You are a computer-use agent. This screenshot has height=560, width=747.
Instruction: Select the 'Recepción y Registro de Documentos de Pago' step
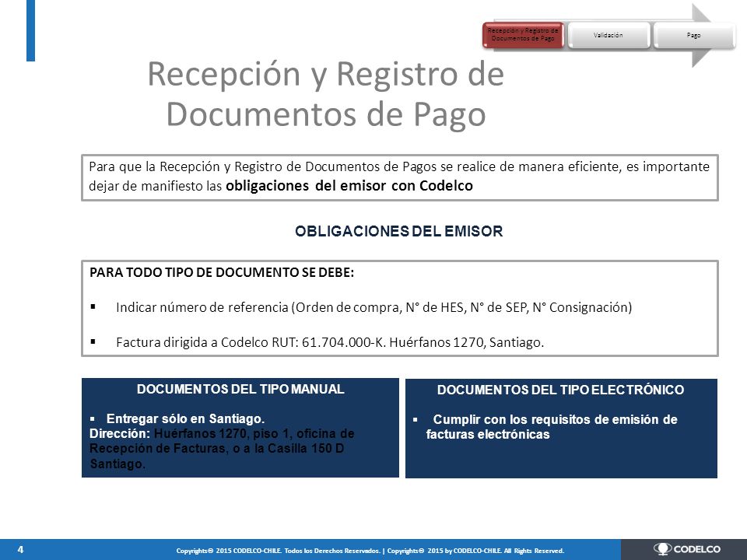tap(523, 35)
